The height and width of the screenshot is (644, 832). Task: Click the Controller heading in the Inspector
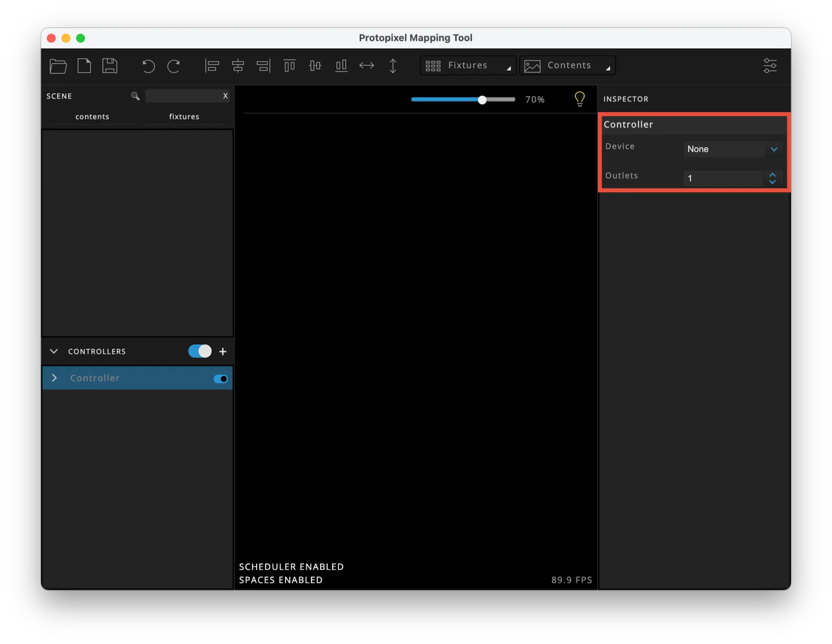pyautogui.click(x=628, y=124)
